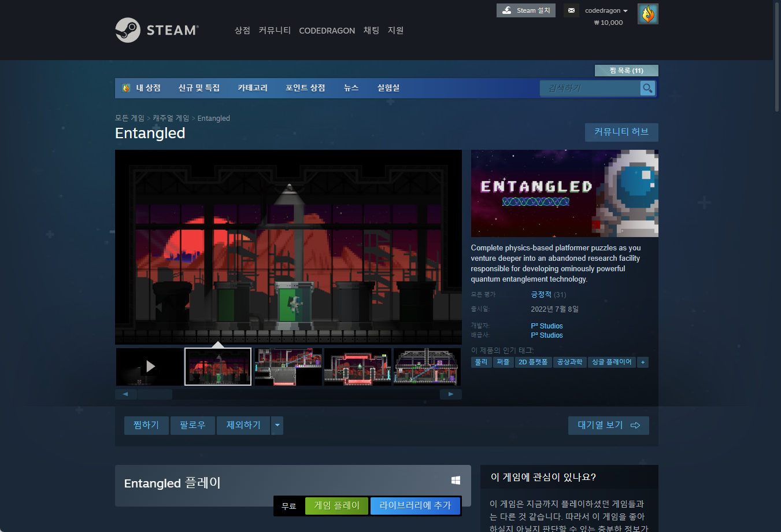Select the fifth screenshot thumbnail
781x532 pixels.
[x=427, y=366]
